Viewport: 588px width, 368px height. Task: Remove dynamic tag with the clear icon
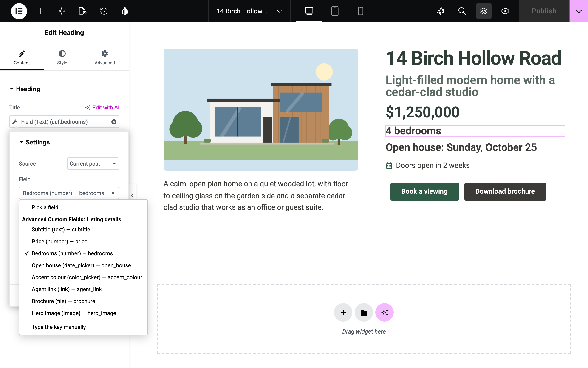(114, 122)
